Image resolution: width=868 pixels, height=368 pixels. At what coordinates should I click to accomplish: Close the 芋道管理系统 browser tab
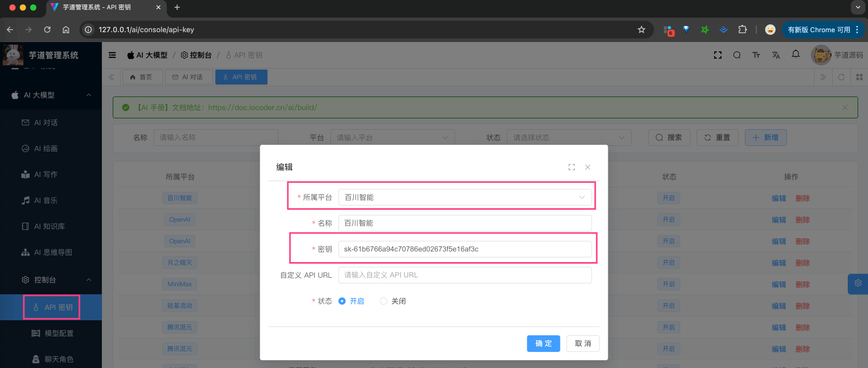tap(158, 7)
